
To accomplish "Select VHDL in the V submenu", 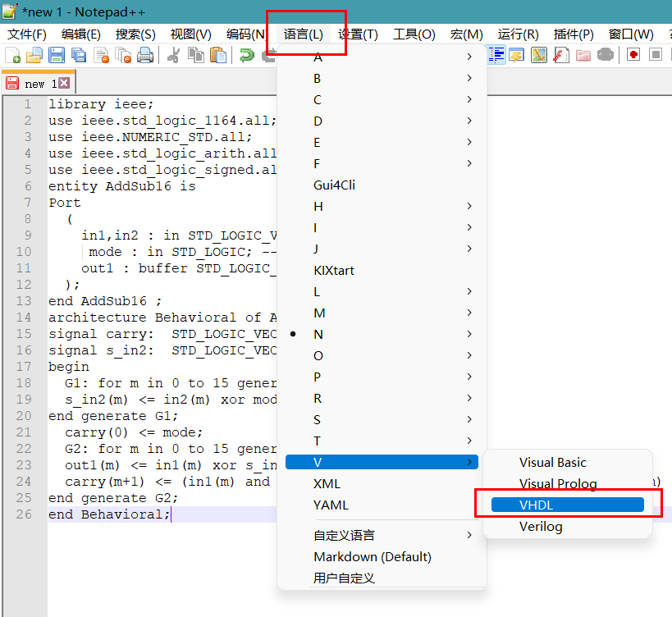I will tap(568, 505).
